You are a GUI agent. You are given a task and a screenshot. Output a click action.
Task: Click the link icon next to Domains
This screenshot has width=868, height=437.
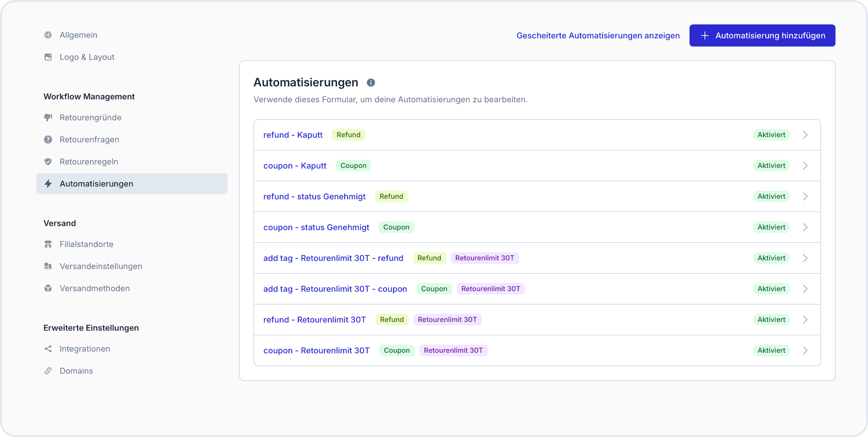(48, 371)
